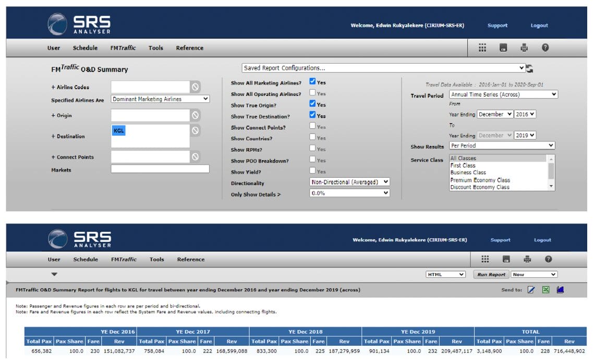Open the Directionality dropdown
Image resolution: width=594 pixels, height=364 pixels.
(x=349, y=182)
